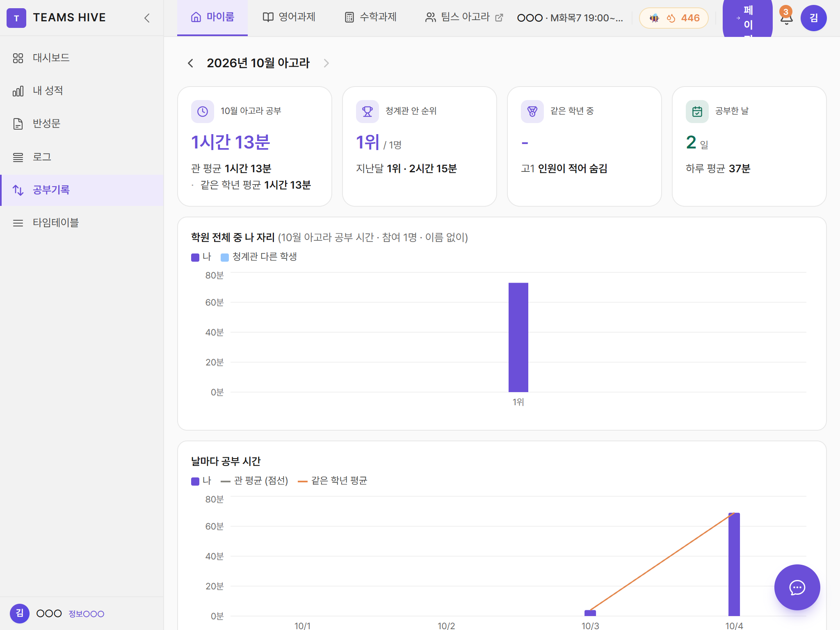Toggle 같은 학년 평균 legend item
Image resolution: width=840 pixels, height=630 pixels.
point(333,481)
